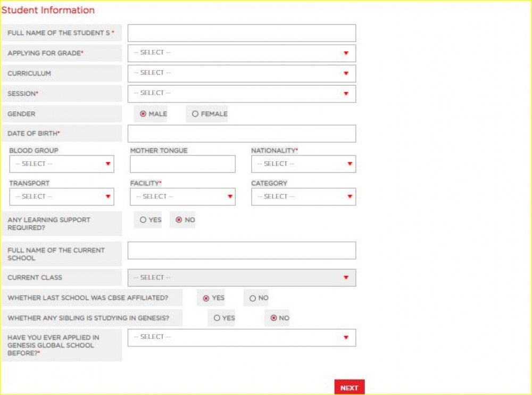Screen dimensions: 532x395
Task: Open the Transport select menu
Action: [x=62, y=197]
